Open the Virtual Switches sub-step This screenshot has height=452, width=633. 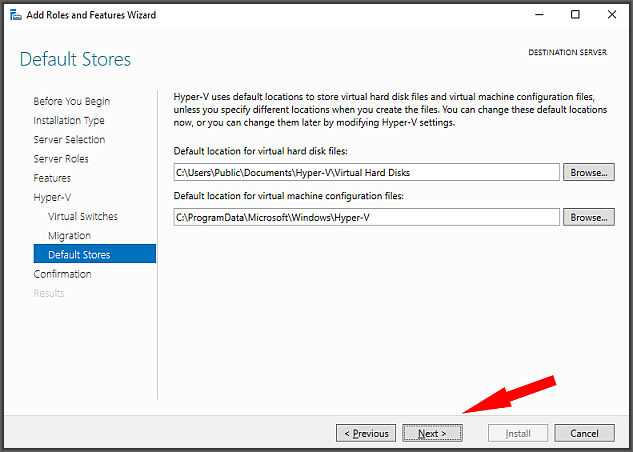click(x=83, y=216)
